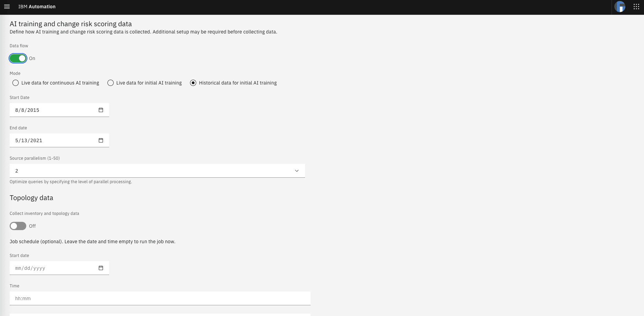Select Live data for initial AI training
The width and height of the screenshot is (644, 316).
click(x=111, y=83)
